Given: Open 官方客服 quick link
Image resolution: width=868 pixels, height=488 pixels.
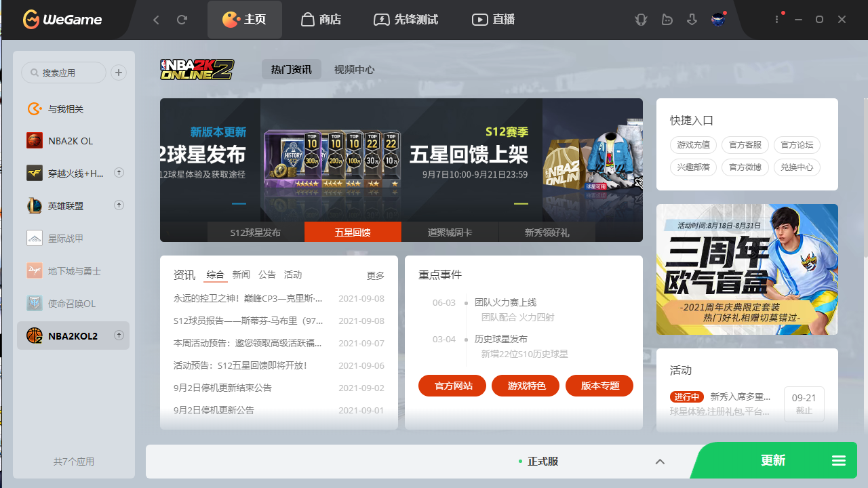Looking at the screenshot, I should pyautogui.click(x=745, y=145).
